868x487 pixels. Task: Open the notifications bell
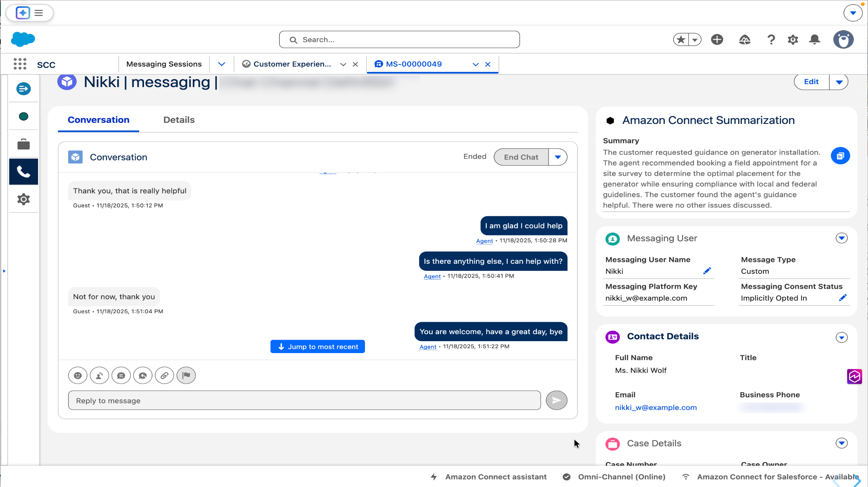(x=814, y=39)
